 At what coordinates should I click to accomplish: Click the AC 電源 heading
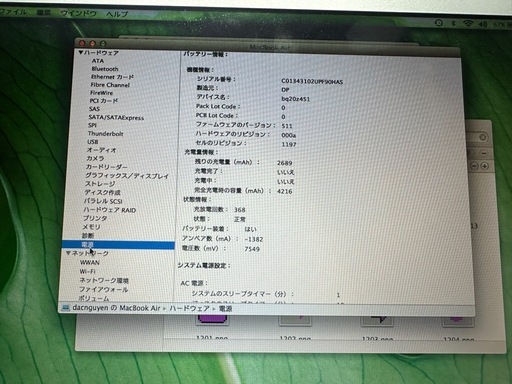click(194, 283)
